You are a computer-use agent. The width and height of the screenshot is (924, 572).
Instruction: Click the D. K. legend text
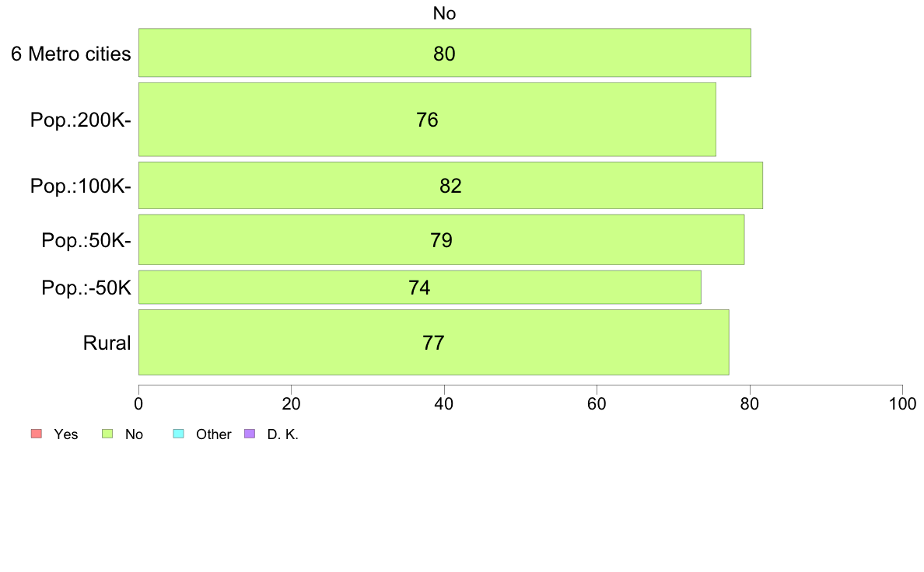pyautogui.click(x=283, y=434)
